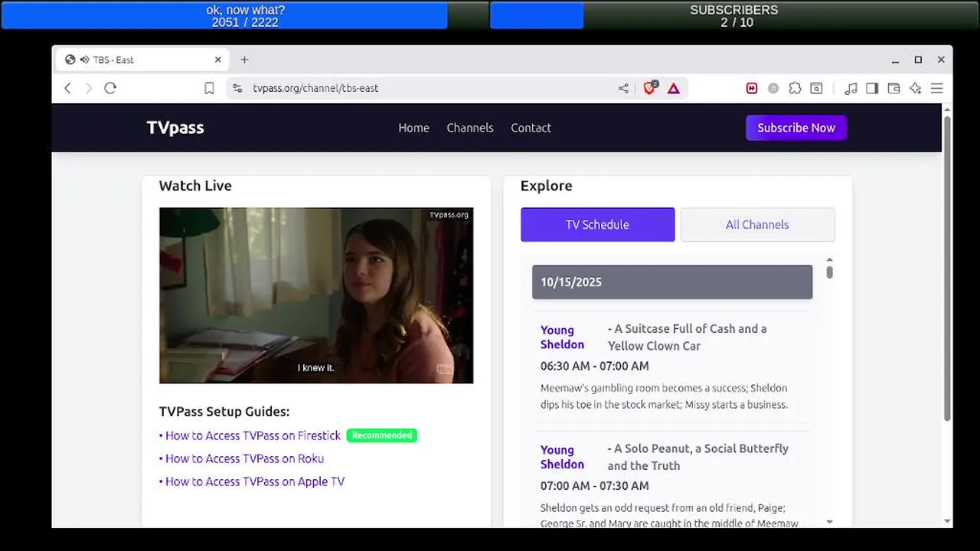The image size is (980, 551).
Task: Click the TVpass logo
Action: click(175, 128)
